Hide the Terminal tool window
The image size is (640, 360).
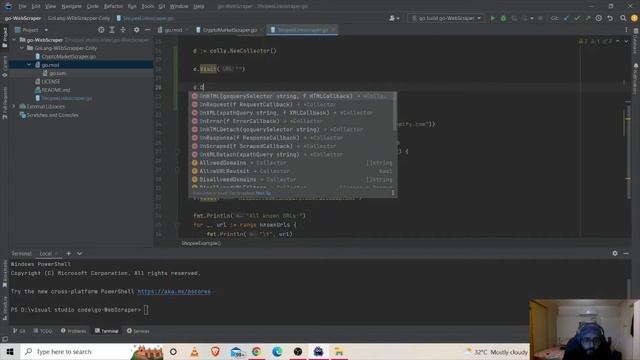626,253
